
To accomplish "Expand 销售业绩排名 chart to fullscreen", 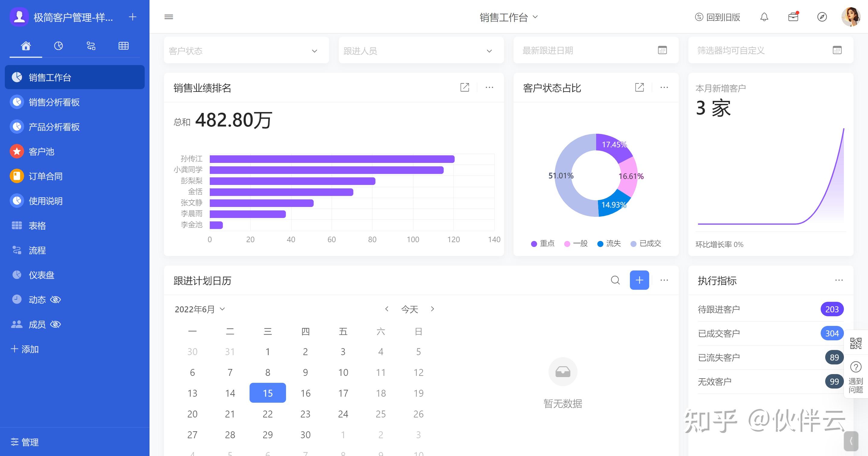I will coord(465,88).
